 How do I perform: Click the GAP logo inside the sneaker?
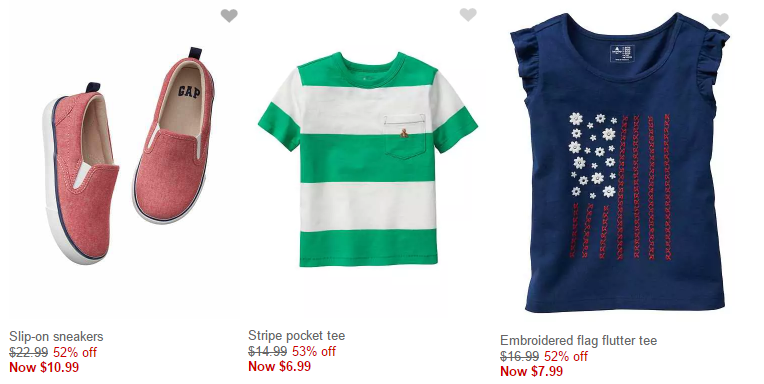click(x=189, y=91)
